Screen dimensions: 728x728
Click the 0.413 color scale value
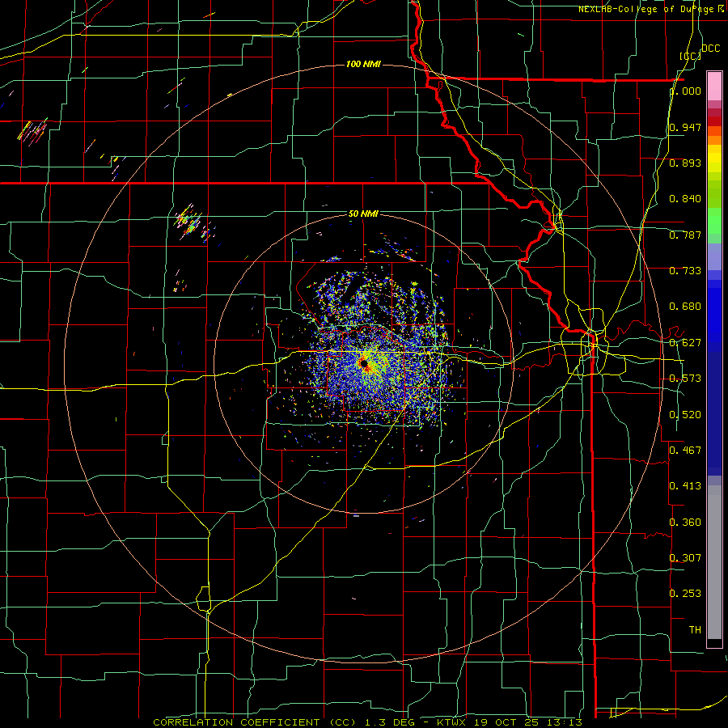click(685, 486)
